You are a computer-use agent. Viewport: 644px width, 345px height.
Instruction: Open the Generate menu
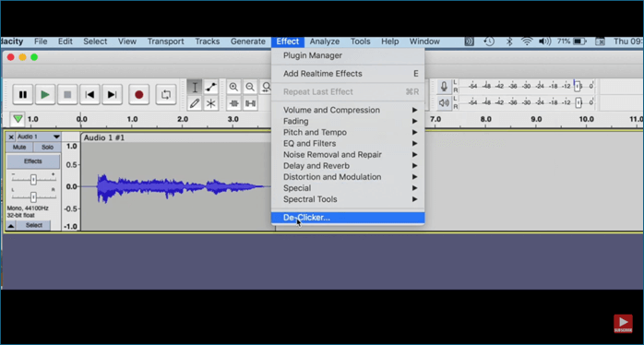247,42
